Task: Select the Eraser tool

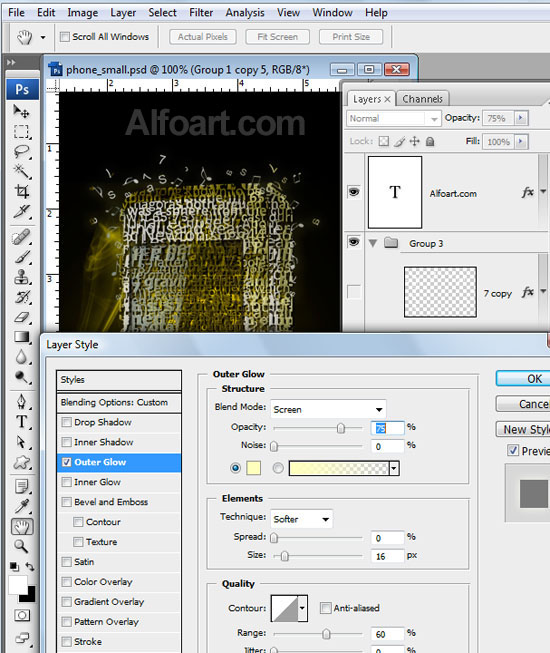Action: tap(21, 317)
